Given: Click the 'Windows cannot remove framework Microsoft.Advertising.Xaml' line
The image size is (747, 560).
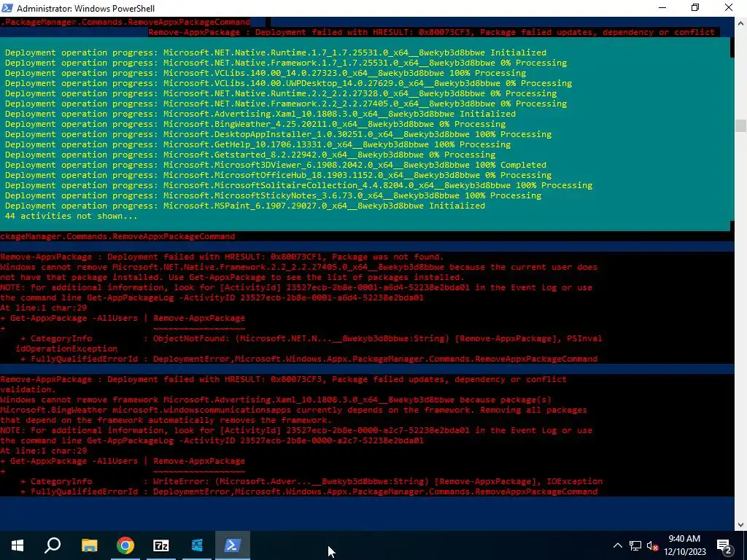Looking at the screenshot, I should point(275,400).
